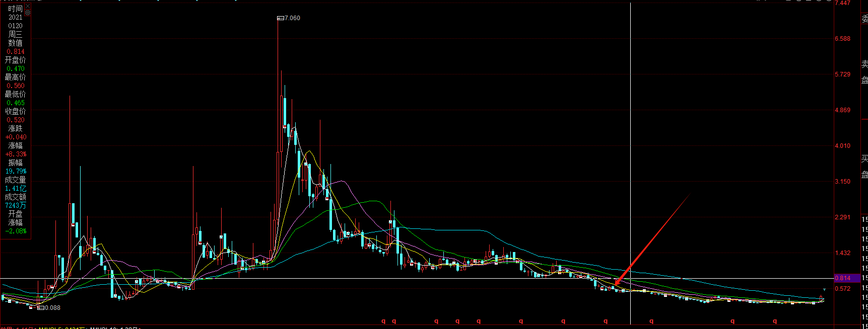The height and width of the screenshot is (329, 868).
Task: Select the 5.729 price axis label
Action: (x=842, y=74)
